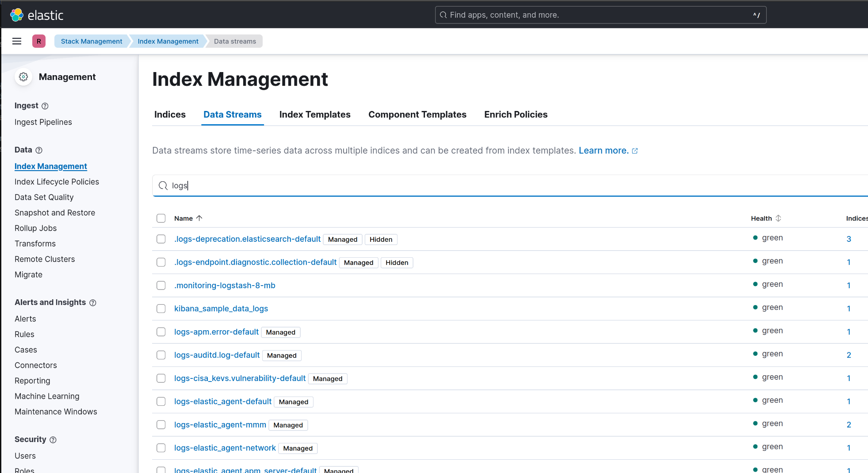868x473 pixels.
Task: Open Alerts in the sidebar
Action: [25, 319]
